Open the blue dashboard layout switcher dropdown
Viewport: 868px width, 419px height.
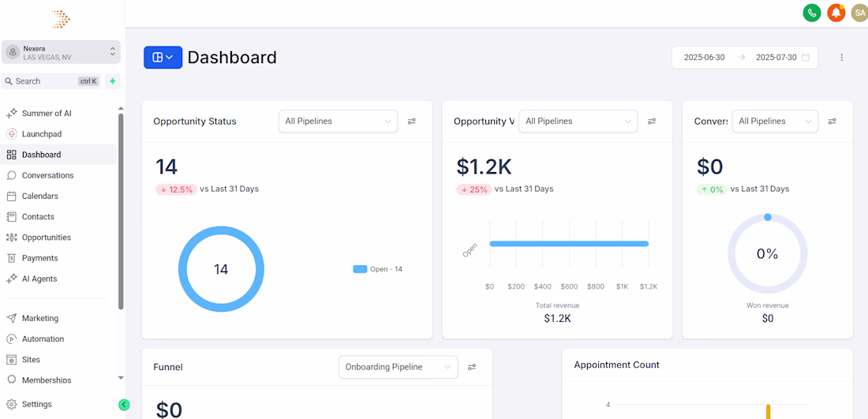click(163, 58)
